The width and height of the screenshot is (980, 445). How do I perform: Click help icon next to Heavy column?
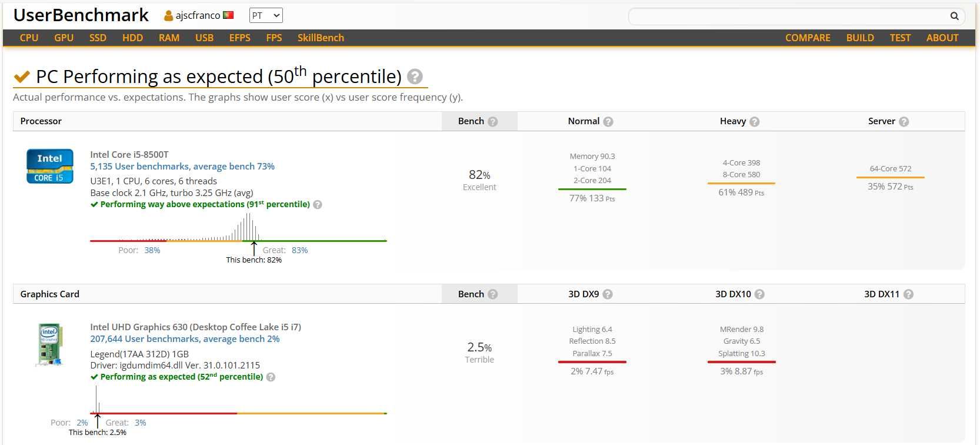point(755,121)
